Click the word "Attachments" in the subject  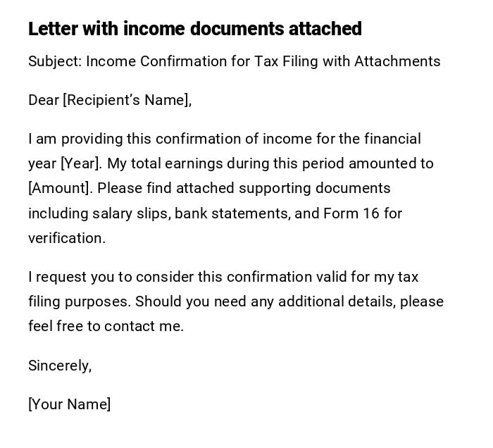[397, 61]
